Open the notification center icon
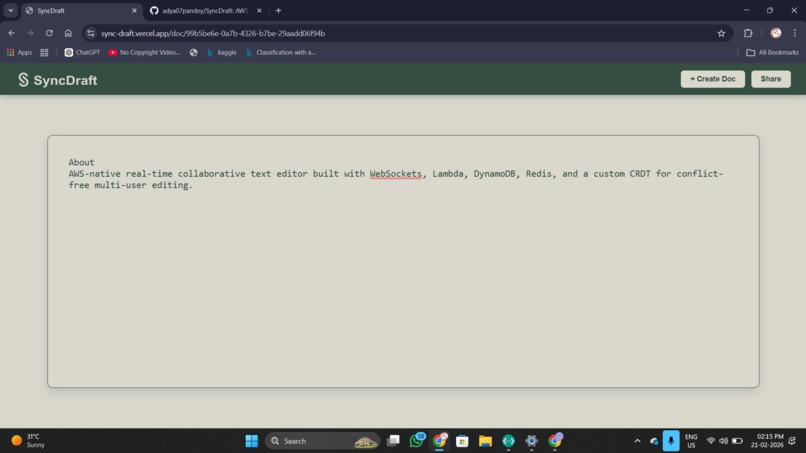Screen dimensions: 806x453 coord(793,441)
